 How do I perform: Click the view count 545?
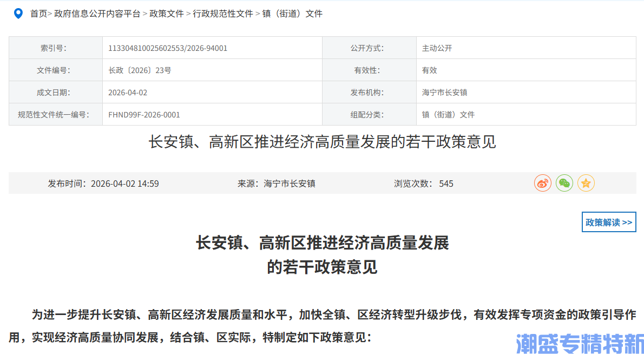click(x=446, y=183)
